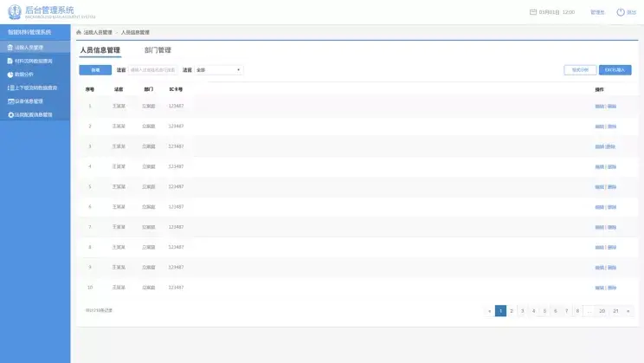644x363 pixels.
Task: Click the 上下级流转数据查询 list icon
Action: [x=10, y=88]
